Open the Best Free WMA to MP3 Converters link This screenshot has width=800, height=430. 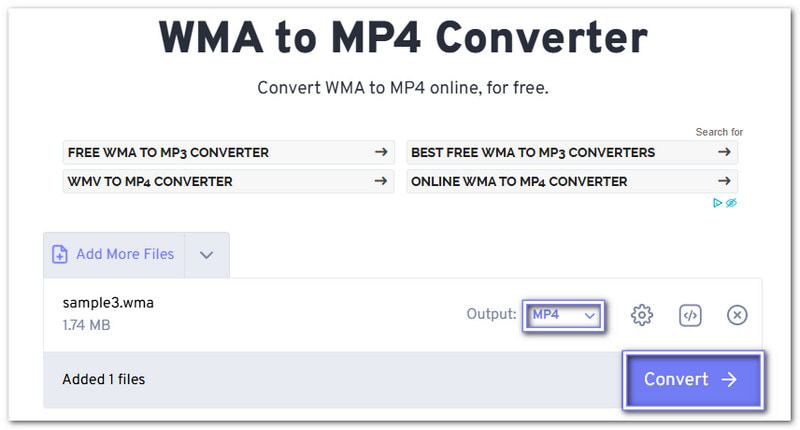pos(533,153)
